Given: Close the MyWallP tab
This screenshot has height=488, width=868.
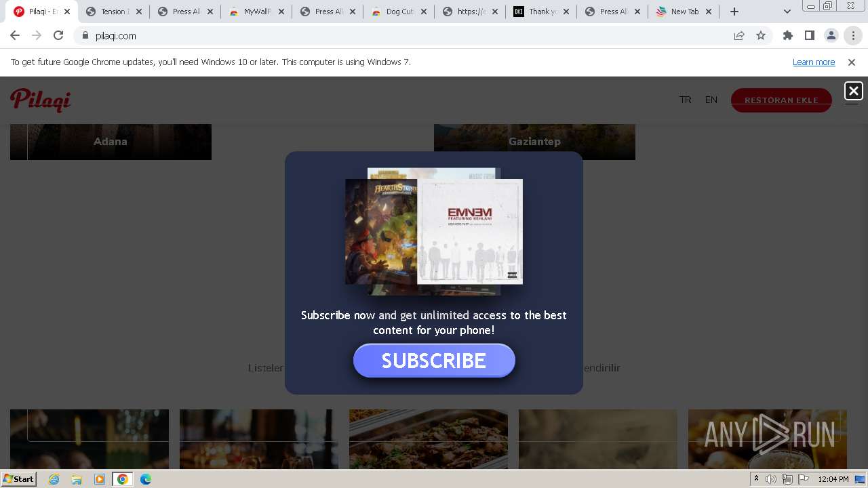Looking at the screenshot, I should click(x=281, y=12).
